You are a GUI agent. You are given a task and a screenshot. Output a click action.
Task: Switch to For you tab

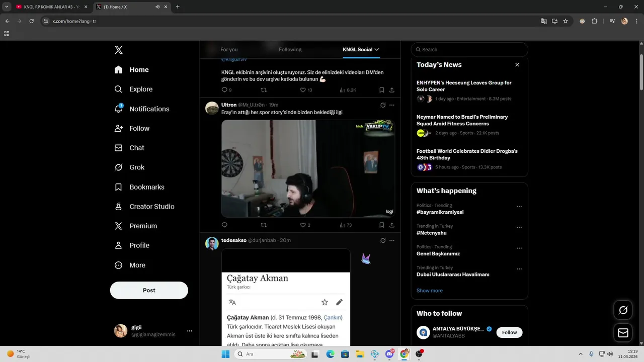coord(229,49)
